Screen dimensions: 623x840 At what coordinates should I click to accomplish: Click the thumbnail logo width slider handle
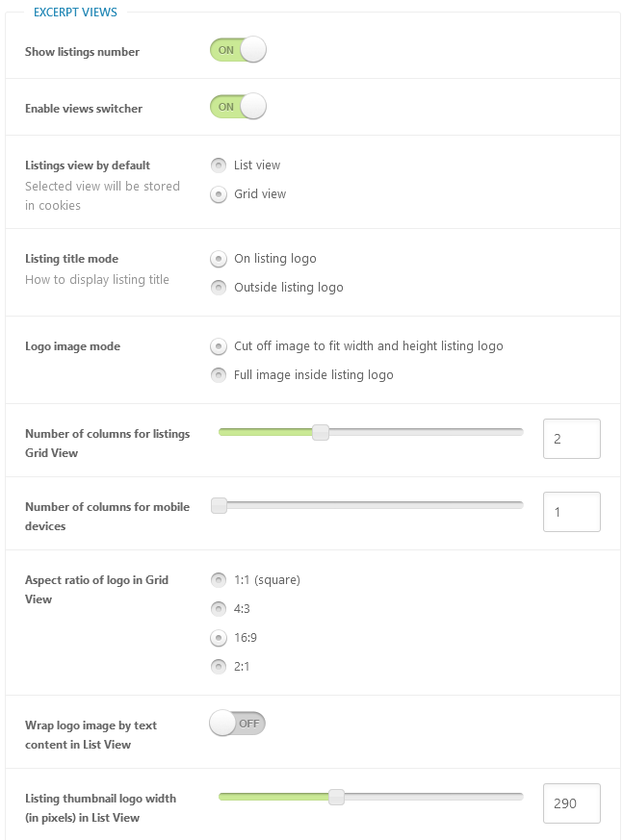[336, 797]
